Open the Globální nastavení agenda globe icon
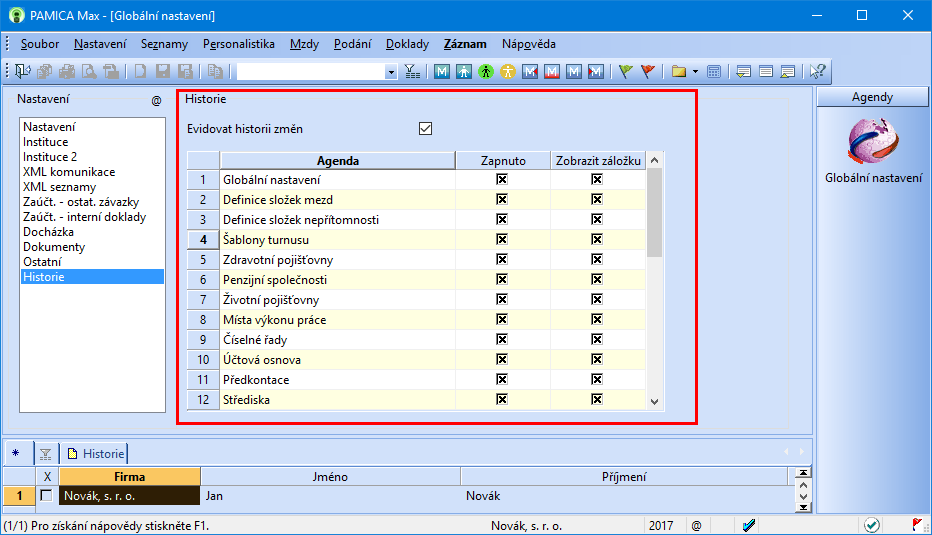 tap(873, 141)
